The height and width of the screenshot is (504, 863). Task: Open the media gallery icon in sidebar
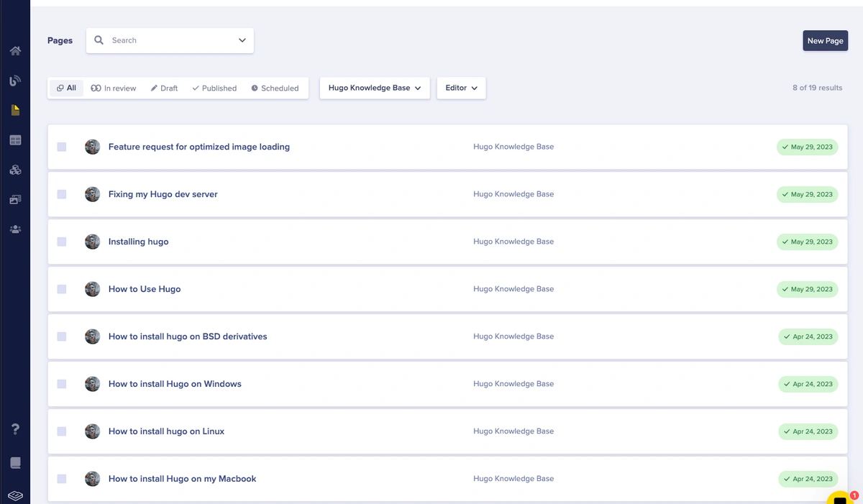15,200
